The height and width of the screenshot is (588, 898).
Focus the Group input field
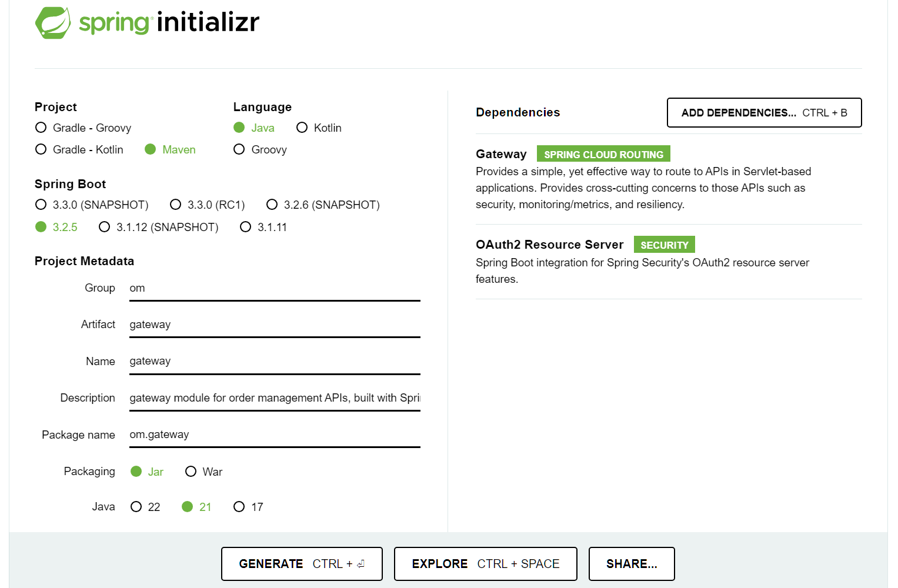[x=275, y=288]
